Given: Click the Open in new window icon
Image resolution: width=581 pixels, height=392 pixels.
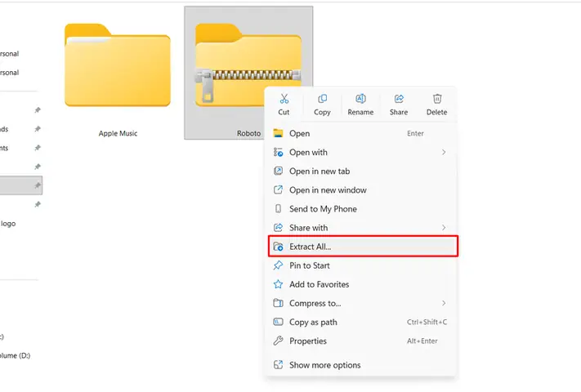Looking at the screenshot, I should coord(278,190).
